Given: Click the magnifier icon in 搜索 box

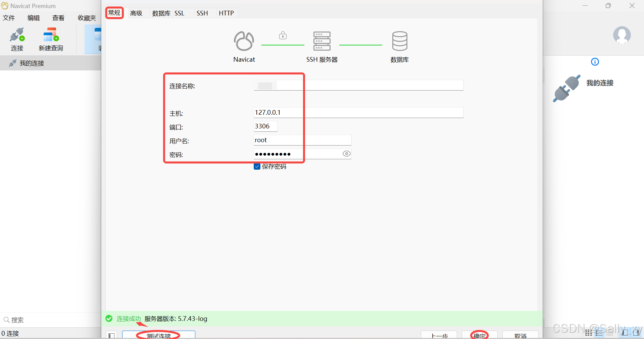Looking at the screenshot, I should 6,320.
